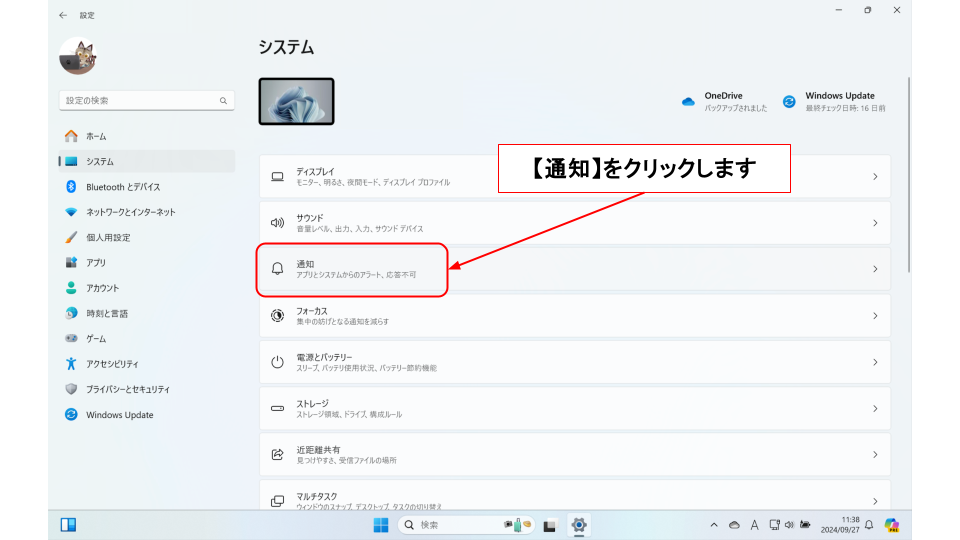Click the user profile avatar picture

(x=77, y=57)
